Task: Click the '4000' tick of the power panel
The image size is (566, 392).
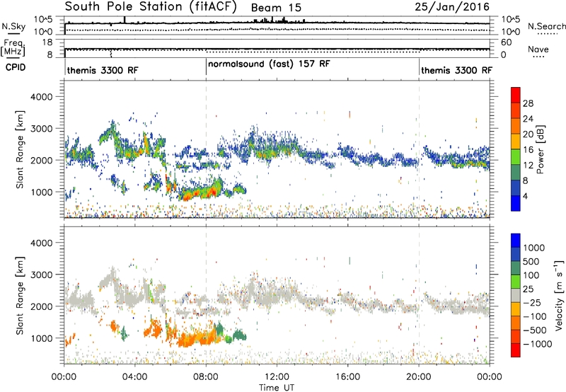Action: click(x=41, y=97)
